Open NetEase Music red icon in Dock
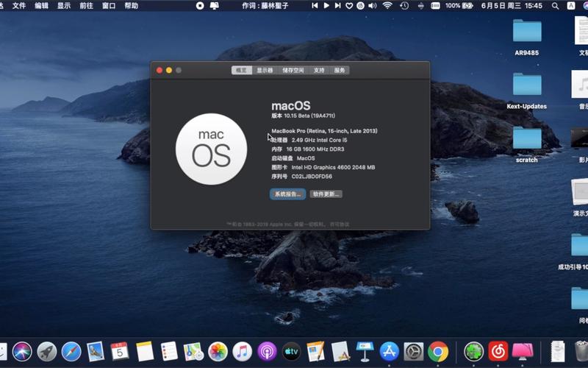Viewport: 588px width, 368px height. click(x=498, y=352)
